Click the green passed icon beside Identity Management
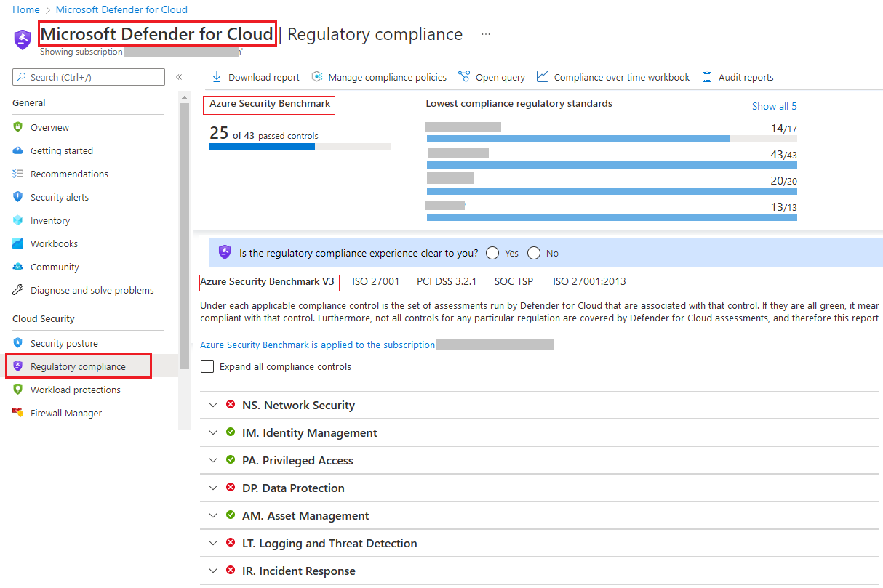The image size is (883, 588). pos(231,432)
